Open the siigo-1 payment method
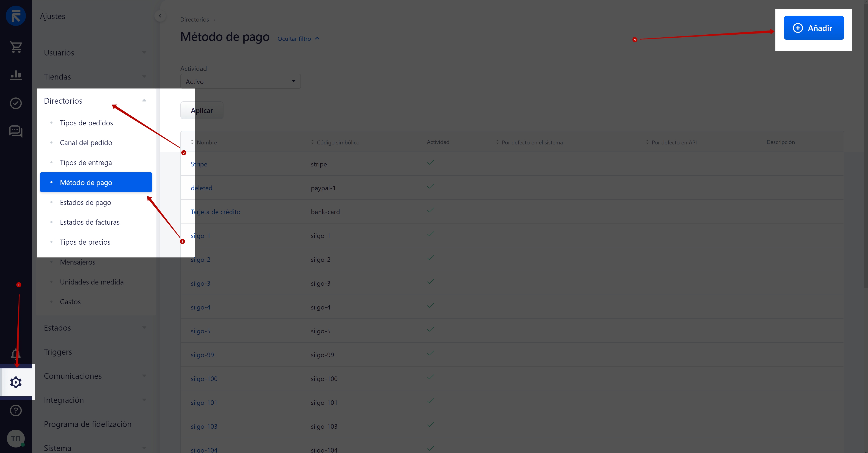The image size is (868, 453). (201, 236)
